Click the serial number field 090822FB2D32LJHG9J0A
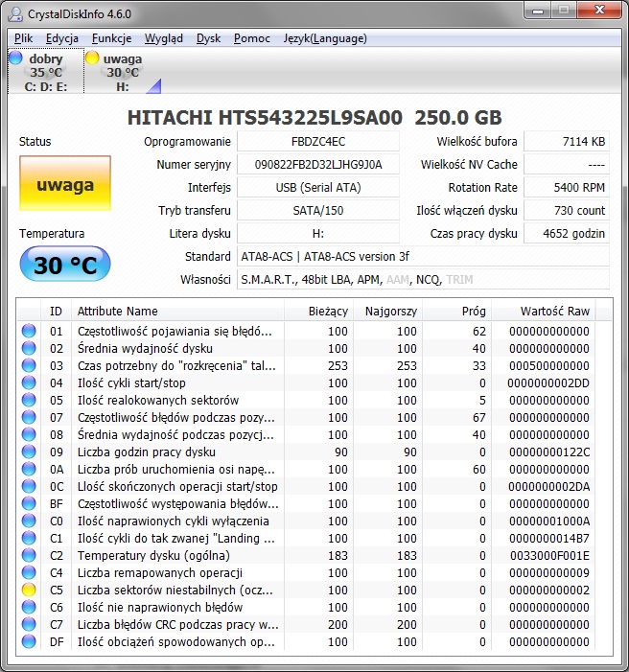Screen dimensions: 629x672 pos(318,165)
